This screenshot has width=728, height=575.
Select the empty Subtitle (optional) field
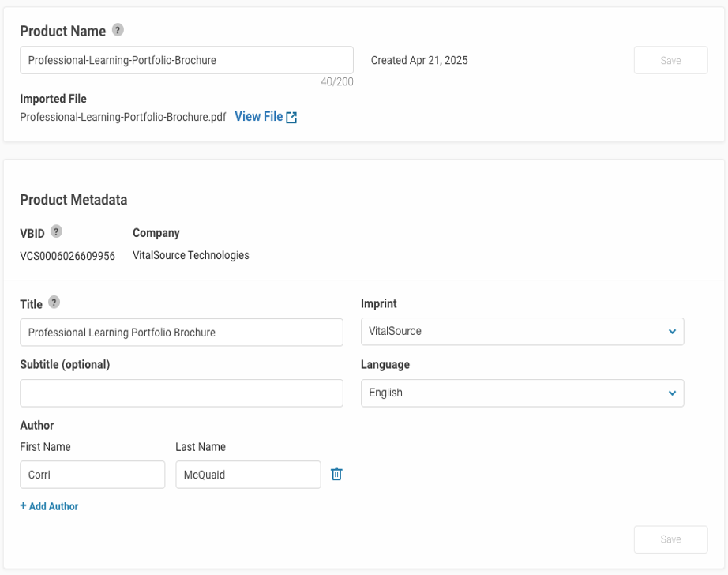(181, 393)
